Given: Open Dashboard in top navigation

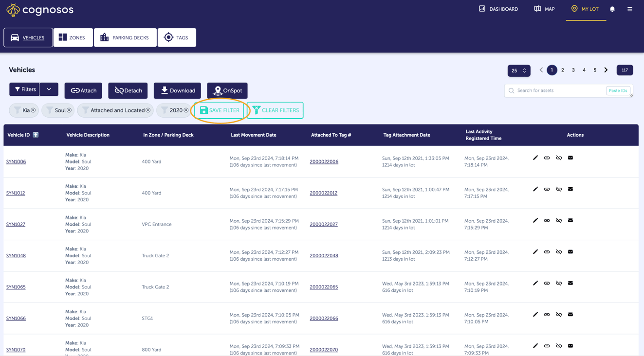Looking at the screenshot, I should click(x=498, y=9).
